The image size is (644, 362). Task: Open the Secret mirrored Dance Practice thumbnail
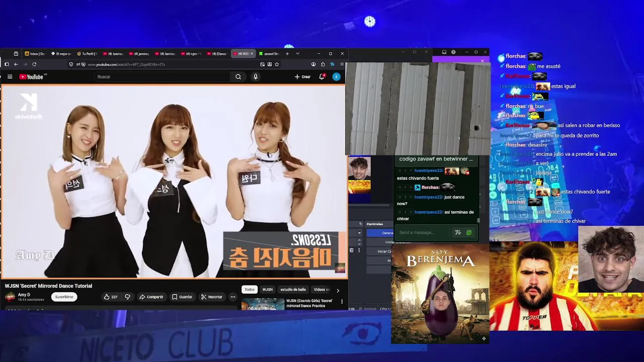pos(263,304)
